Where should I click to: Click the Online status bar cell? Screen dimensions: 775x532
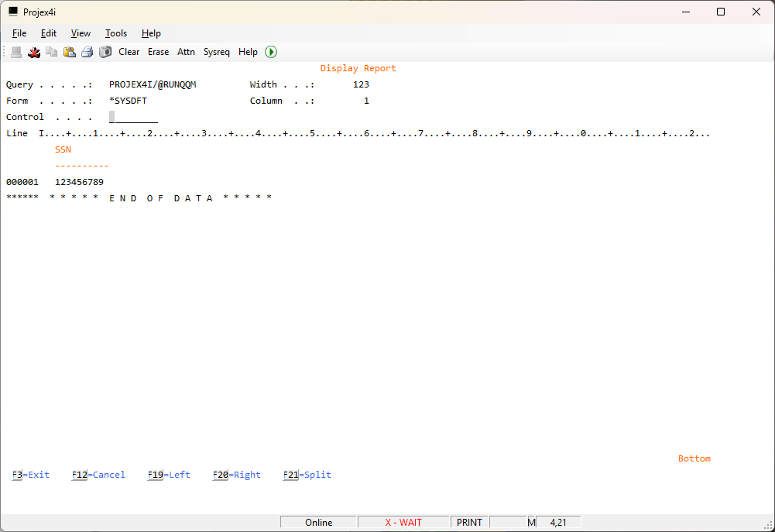click(318, 522)
